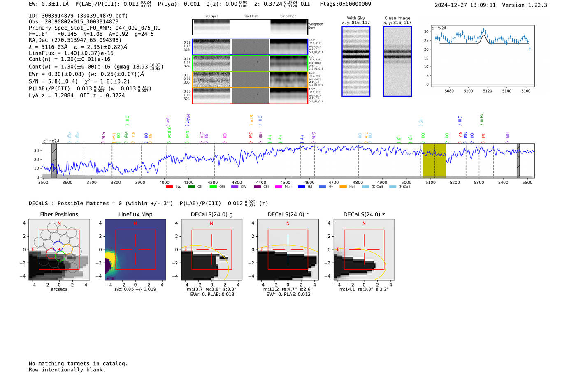
Task: Select the RA,Dec coordinates text
Action: [75, 40]
